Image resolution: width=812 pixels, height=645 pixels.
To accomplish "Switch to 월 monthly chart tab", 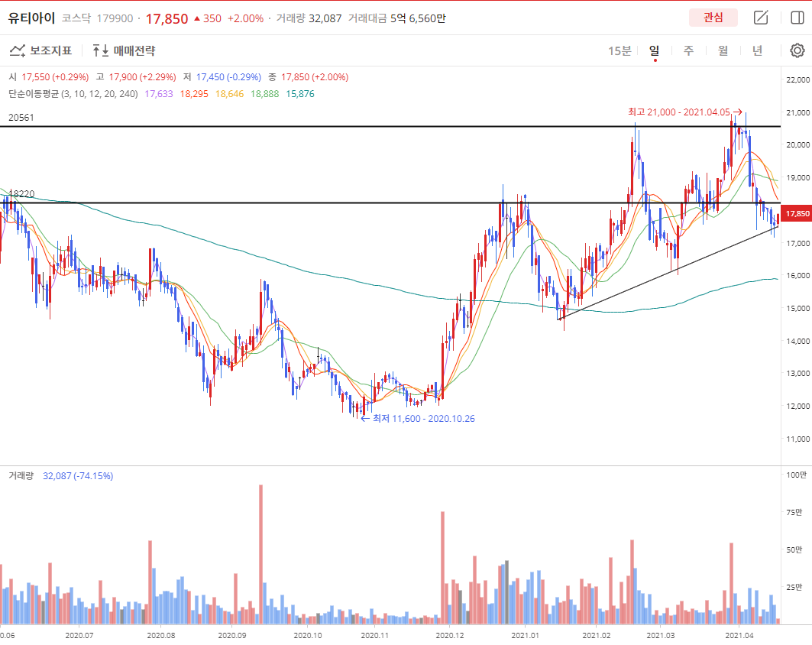I will (723, 50).
